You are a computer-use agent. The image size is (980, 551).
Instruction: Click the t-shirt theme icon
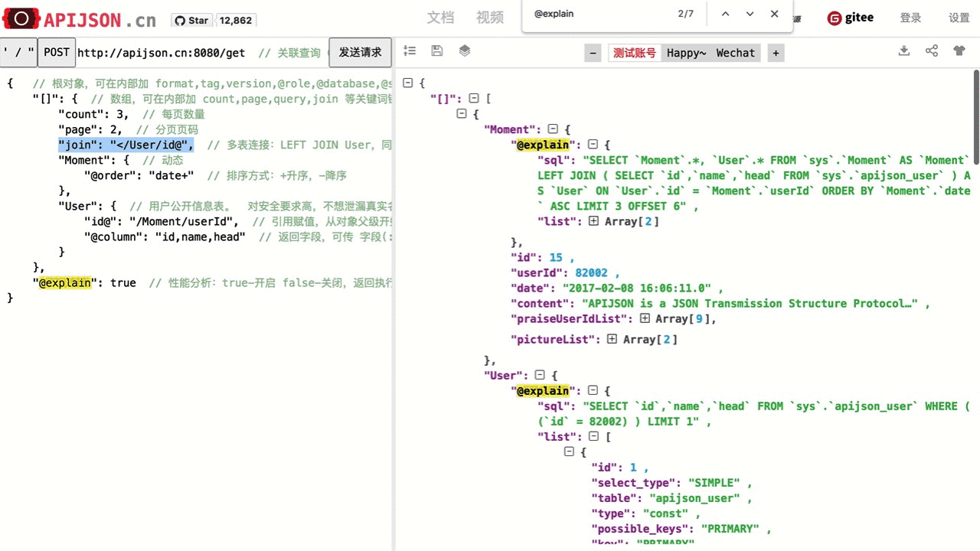[x=959, y=51]
